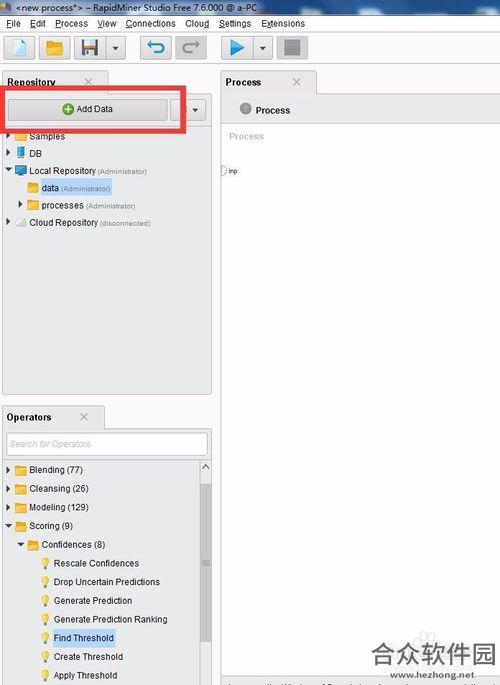Close the Process panel tab
500x685 pixels.
point(297,82)
